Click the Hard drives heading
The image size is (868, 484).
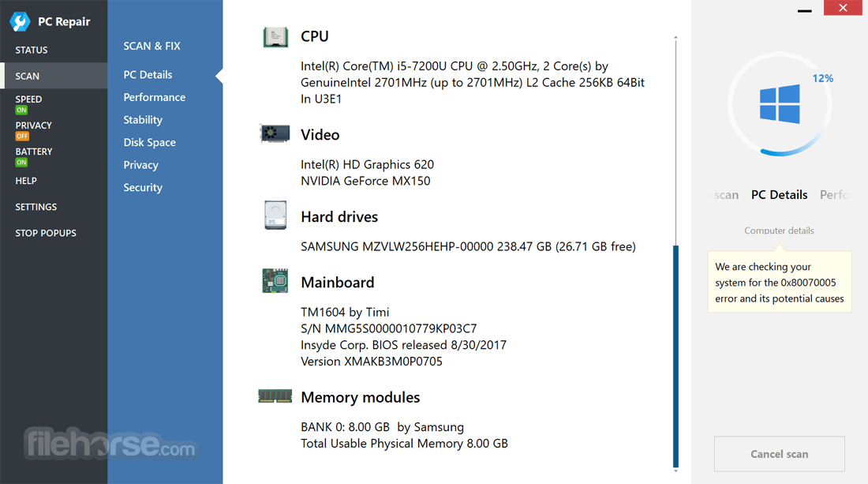339,217
